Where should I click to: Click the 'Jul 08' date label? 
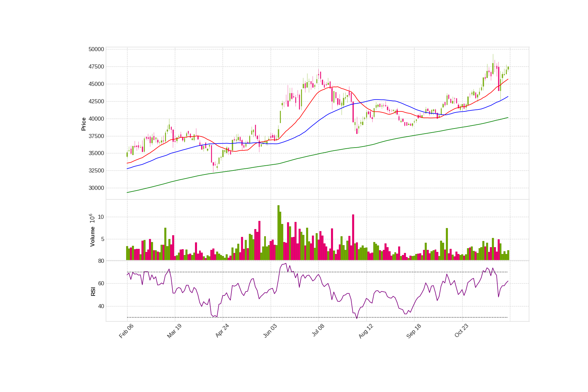click(318, 331)
